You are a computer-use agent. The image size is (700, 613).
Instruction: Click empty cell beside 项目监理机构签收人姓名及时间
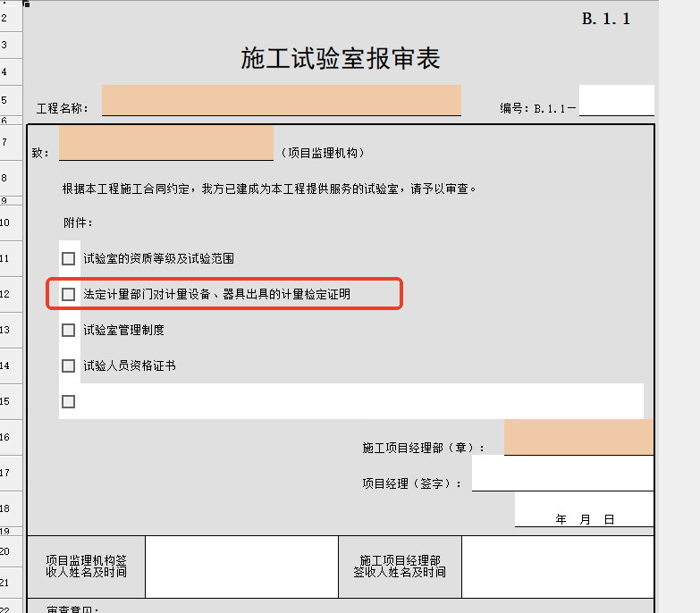[x=241, y=567]
